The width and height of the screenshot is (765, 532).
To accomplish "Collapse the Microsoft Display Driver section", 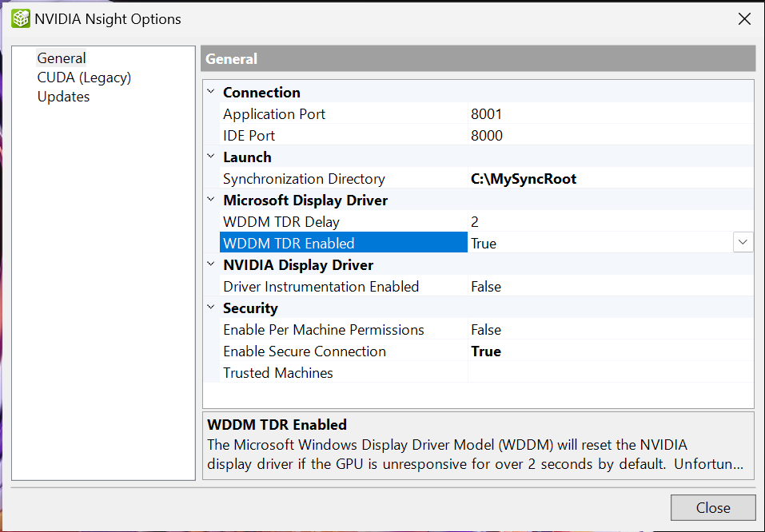I will [211, 200].
